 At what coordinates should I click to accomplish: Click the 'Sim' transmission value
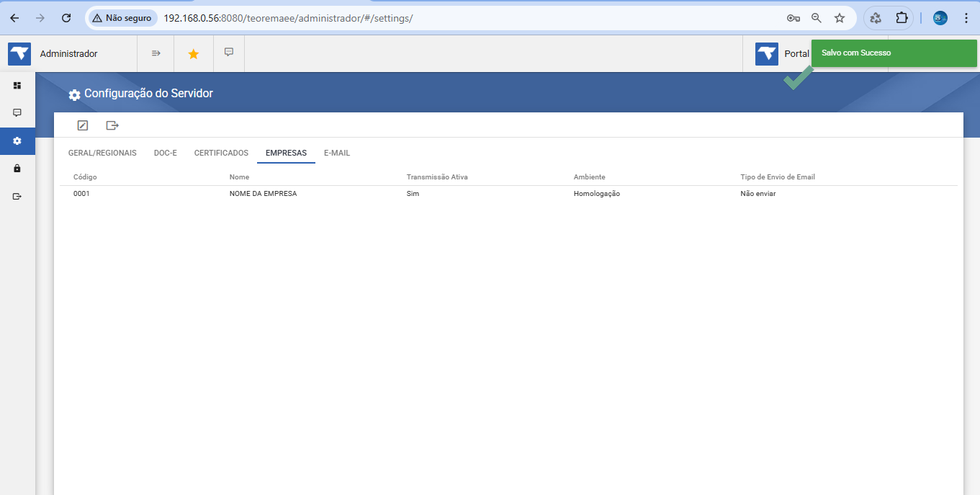click(x=413, y=194)
